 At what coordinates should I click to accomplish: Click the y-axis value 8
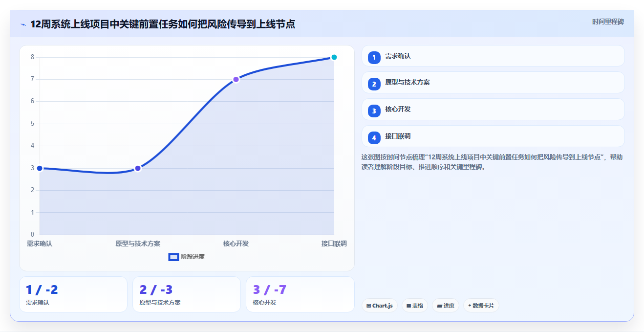coord(32,57)
